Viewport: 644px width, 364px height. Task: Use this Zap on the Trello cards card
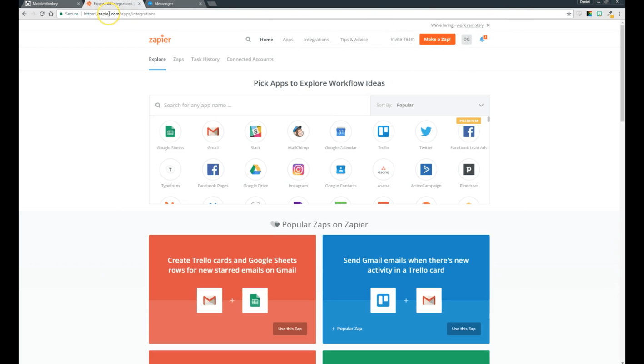click(x=290, y=329)
